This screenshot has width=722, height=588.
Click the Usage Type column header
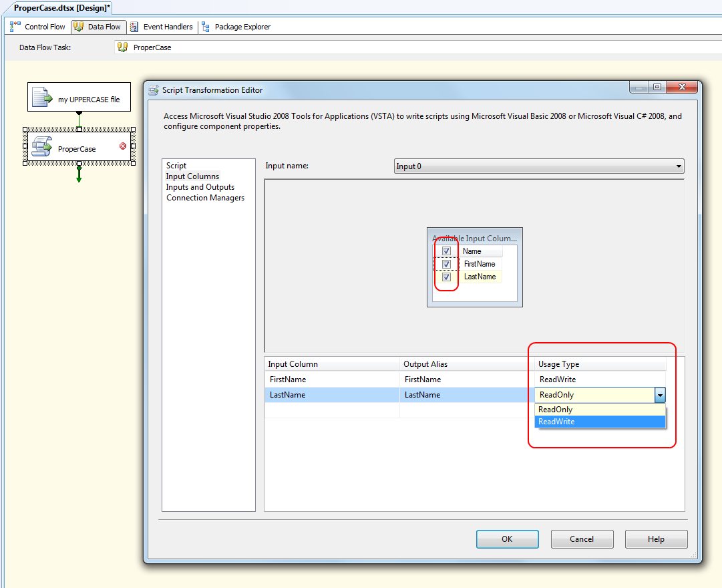600,364
